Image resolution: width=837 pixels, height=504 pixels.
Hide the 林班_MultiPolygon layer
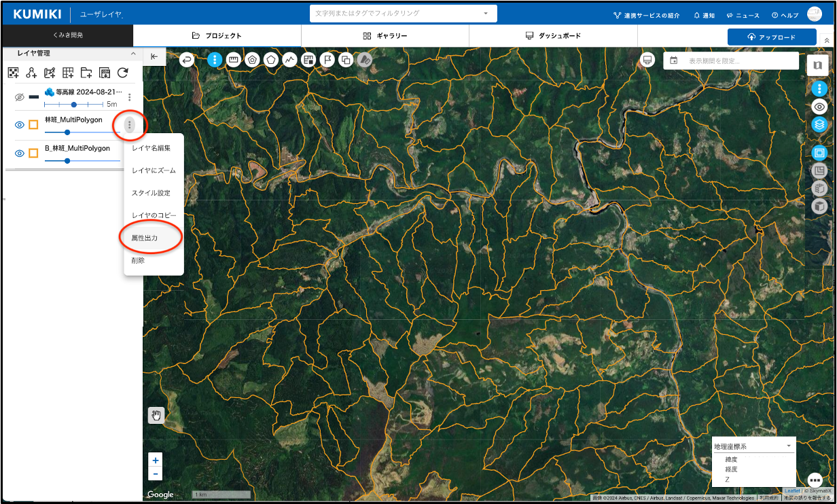coord(20,125)
